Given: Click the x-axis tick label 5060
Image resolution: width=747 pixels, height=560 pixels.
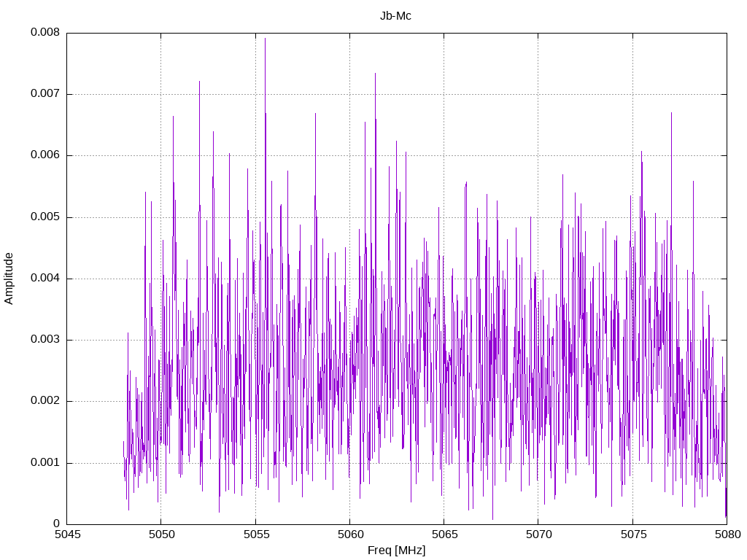Looking at the screenshot, I should pos(350,534).
